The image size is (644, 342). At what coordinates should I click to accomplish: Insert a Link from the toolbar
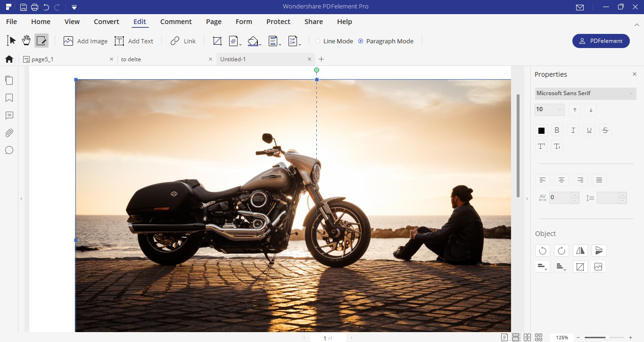pyautogui.click(x=183, y=41)
